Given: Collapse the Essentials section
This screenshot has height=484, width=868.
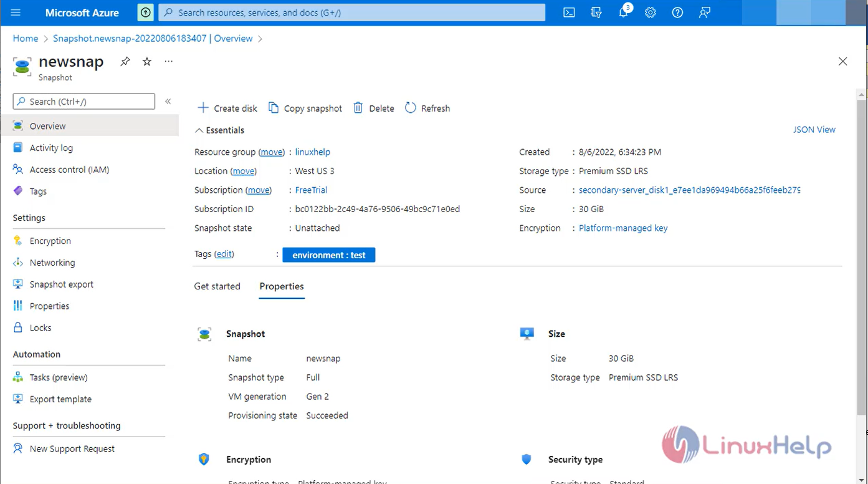Looking at the screenshot, I should [x=219, y=130].
